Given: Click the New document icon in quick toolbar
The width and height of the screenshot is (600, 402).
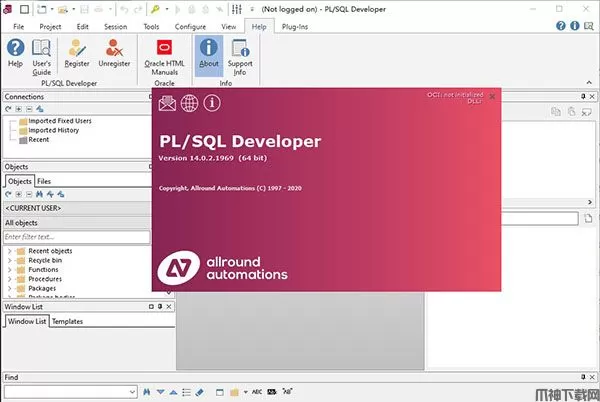Looking at the screenshot, I should click(x=42, y=9).
